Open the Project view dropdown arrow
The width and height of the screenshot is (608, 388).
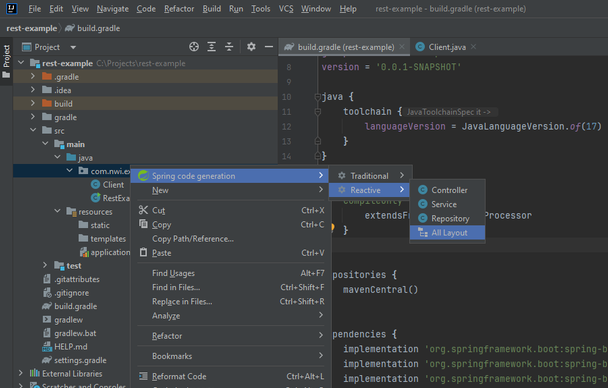click(73, 47)
